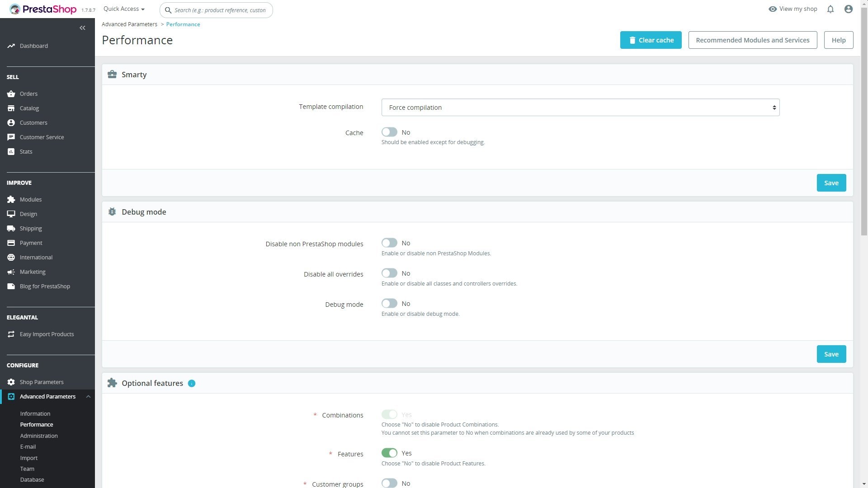Click the Clear cache button
Image resolution: width=868 pixels, height=488 pixels.
tap(651, 40)
